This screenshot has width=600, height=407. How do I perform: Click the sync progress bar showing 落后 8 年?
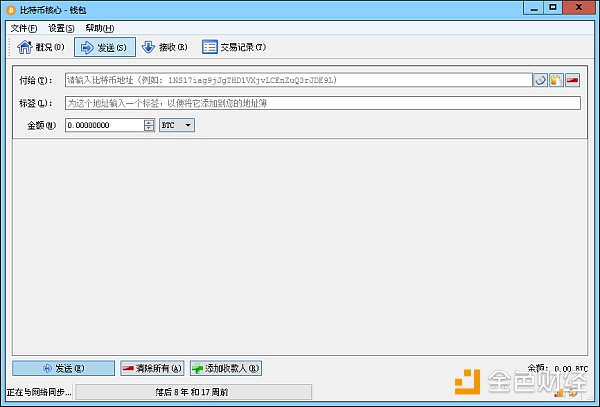[193, 392]
